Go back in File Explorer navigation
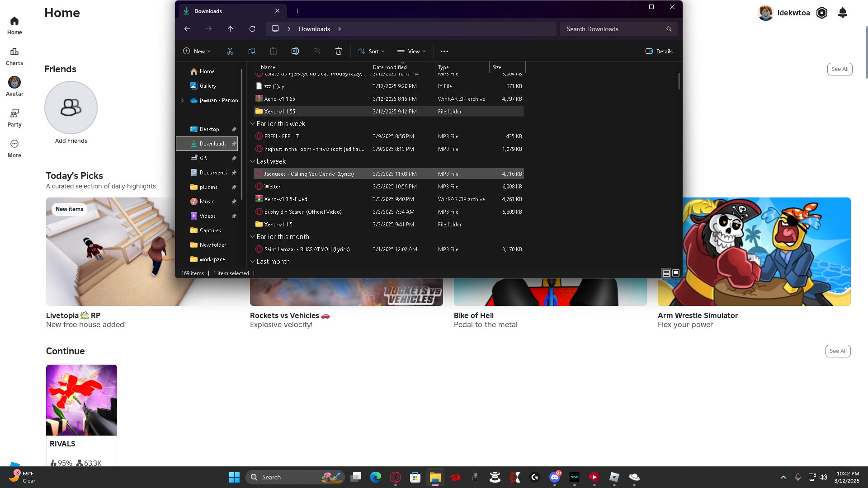This screenshot has height=488, width=868. coord(187,29)
